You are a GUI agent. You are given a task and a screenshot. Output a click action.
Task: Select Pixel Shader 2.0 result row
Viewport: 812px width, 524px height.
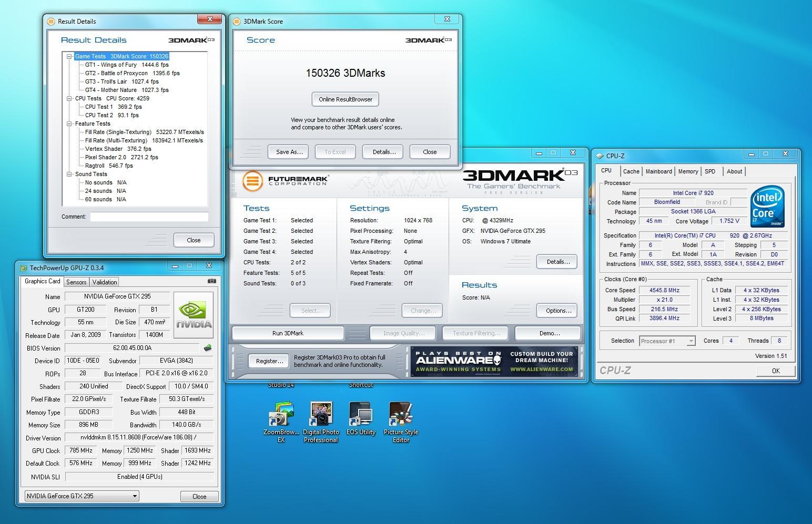tap(121, 157)
